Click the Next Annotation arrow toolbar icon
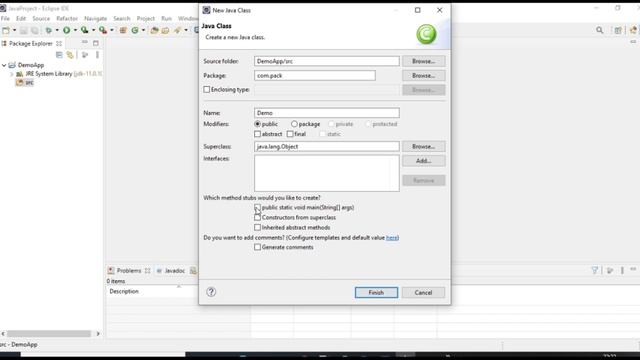 pos(178,30)
